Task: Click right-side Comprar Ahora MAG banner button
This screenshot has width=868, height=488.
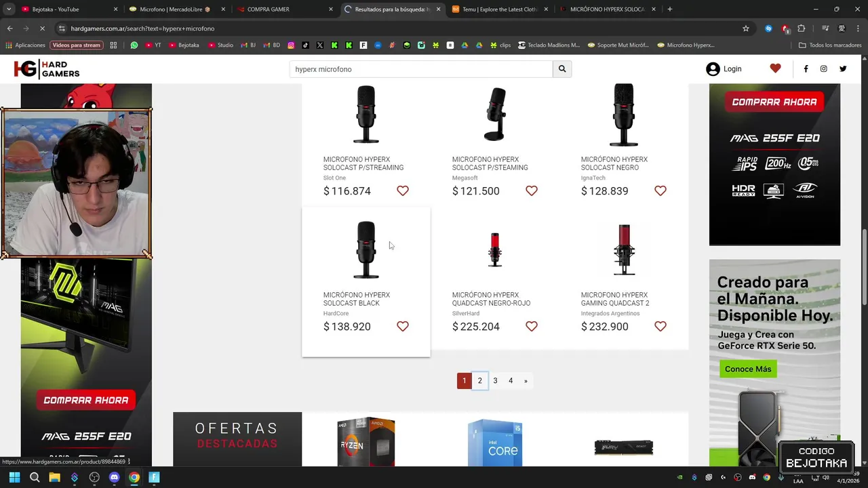Action: [x=774, y=102]
